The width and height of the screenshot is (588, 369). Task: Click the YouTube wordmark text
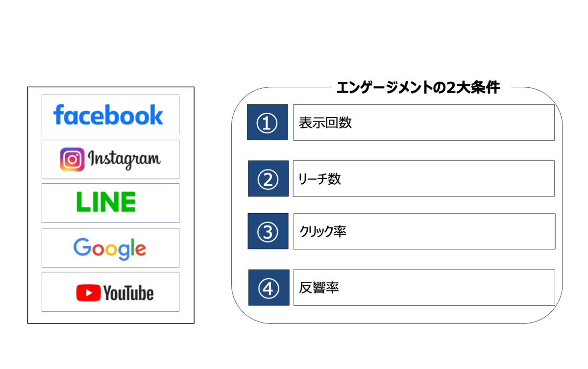tap(128, 294)
